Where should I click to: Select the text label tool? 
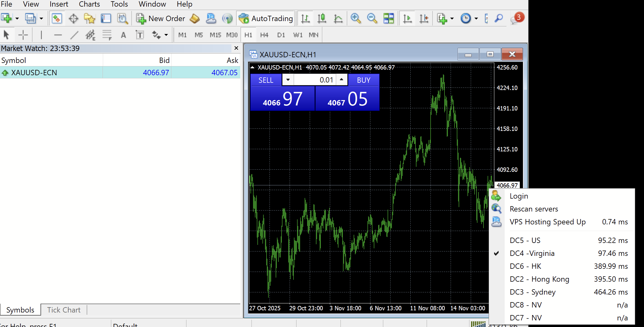point(140,35)
